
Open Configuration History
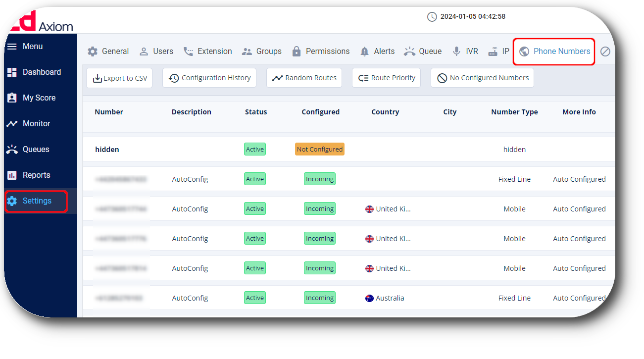[x=209, y=78]
